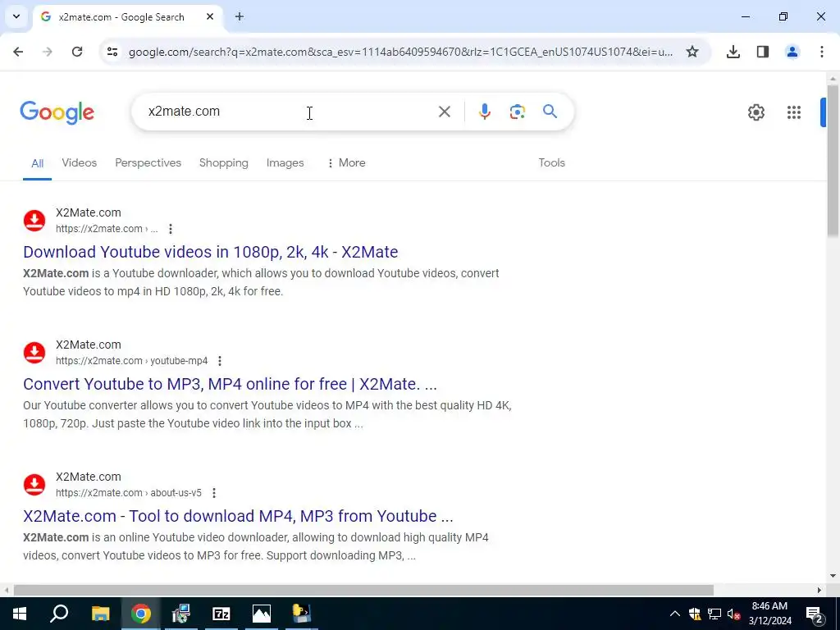
Task: Bookmark this page with the star icon
Action: tap(692, 52)
